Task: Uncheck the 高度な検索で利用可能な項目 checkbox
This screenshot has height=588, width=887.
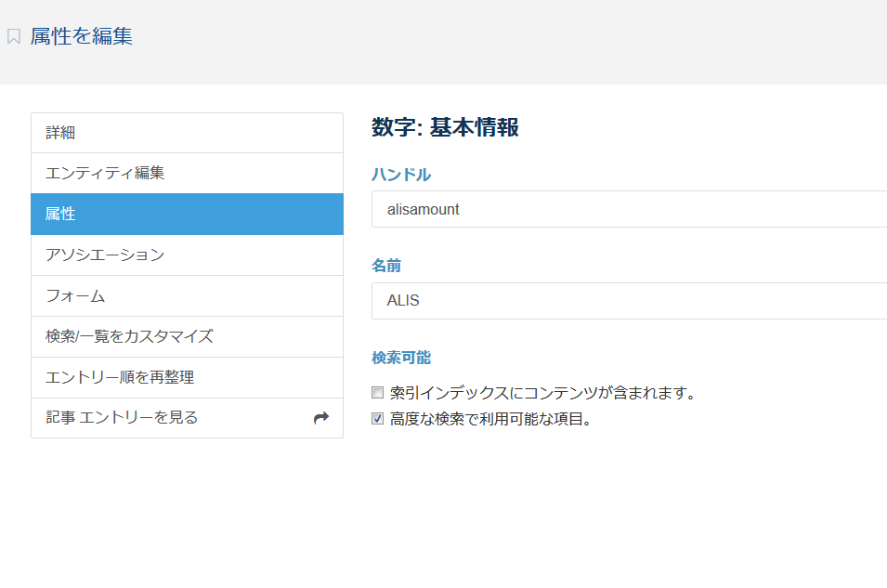Action: click(378, 419)
